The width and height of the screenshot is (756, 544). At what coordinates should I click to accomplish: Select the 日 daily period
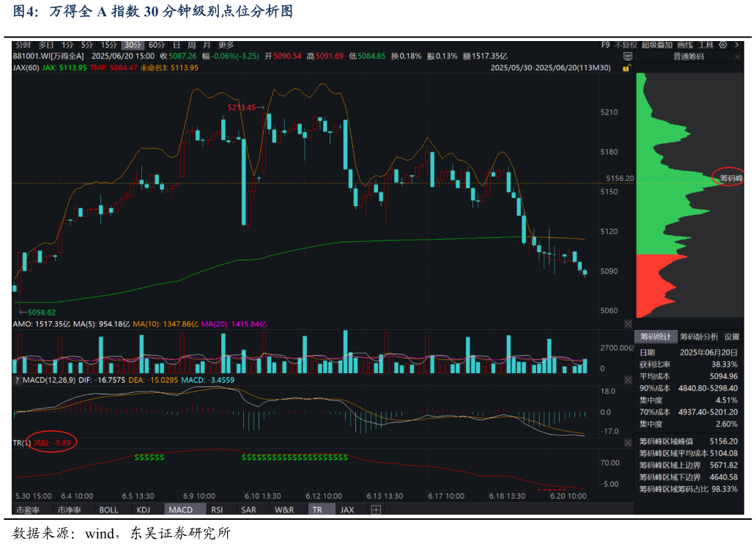pos(177,45)
